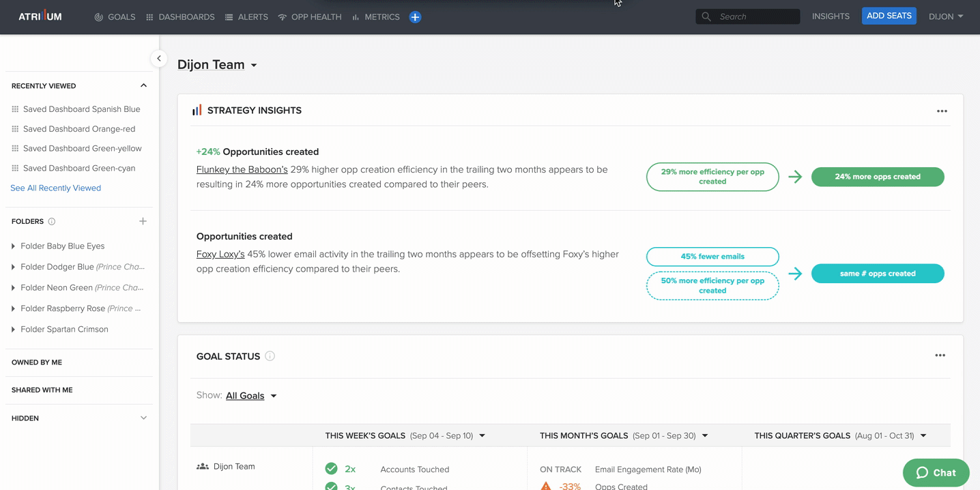Click arrow icon beside 24% more opps

(794, 177)
